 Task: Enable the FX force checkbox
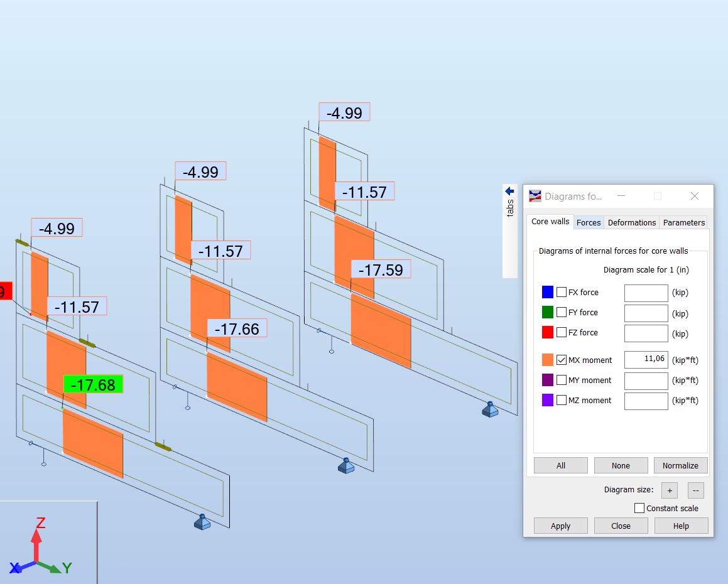click(562, 292)
